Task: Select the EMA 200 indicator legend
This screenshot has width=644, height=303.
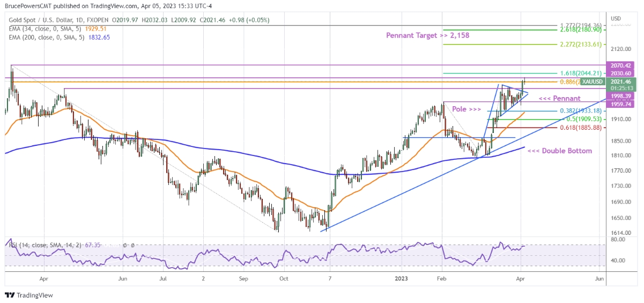Action: pyautogui.click(x=50, y=38)
